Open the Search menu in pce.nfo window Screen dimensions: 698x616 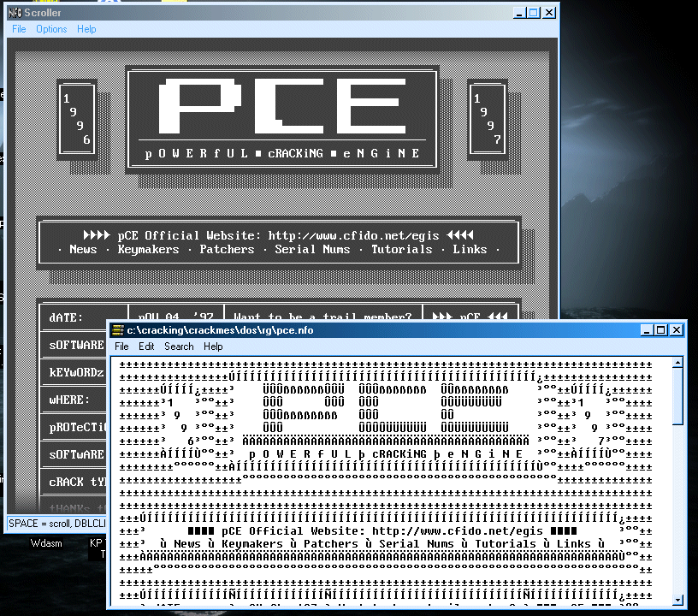(x=179, y=346)
